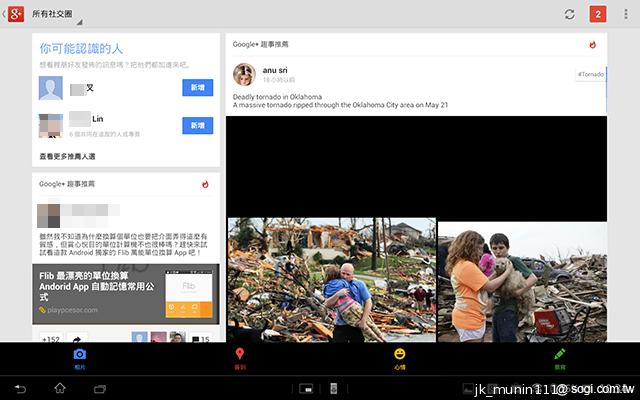Open the photo of a woman holding a dog
Image resolution: width=640 pixels, height=400 pixels.
[x=522, y=282]
